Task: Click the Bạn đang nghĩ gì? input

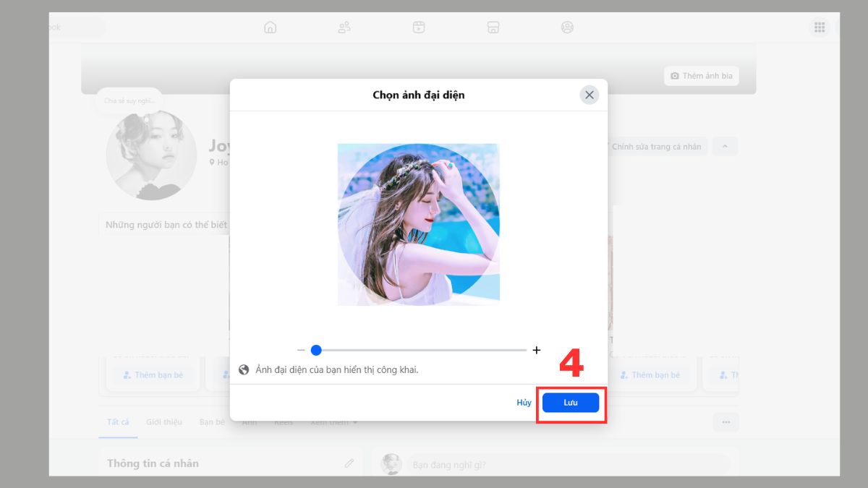Action: pyautogui.click(x=568, y=465)
